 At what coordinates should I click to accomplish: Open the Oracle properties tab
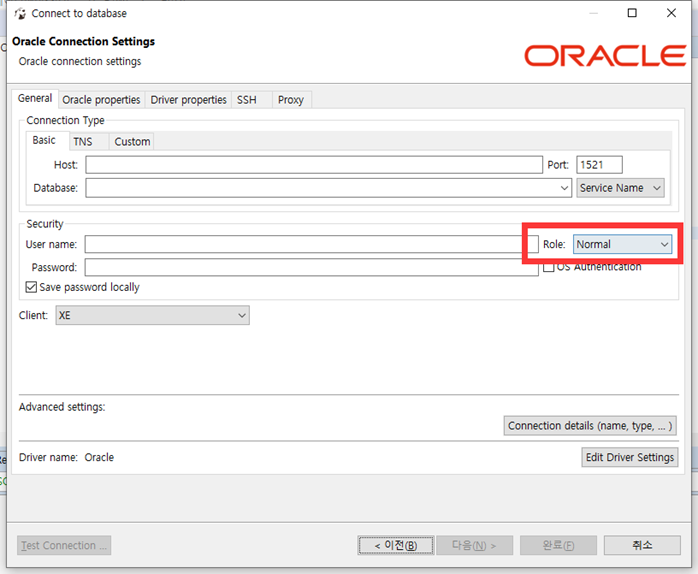(x=101, y=100)
